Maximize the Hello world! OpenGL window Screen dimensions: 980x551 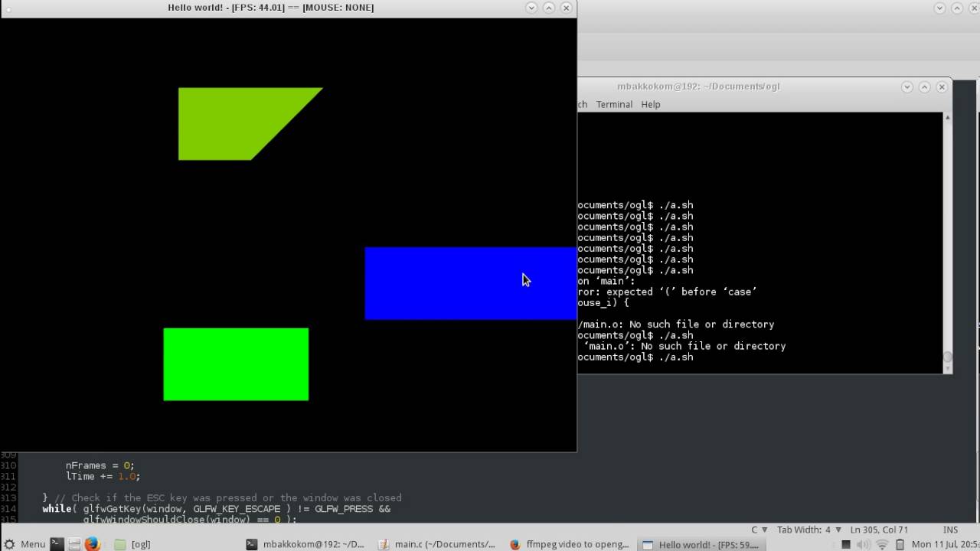coord(549,8)
